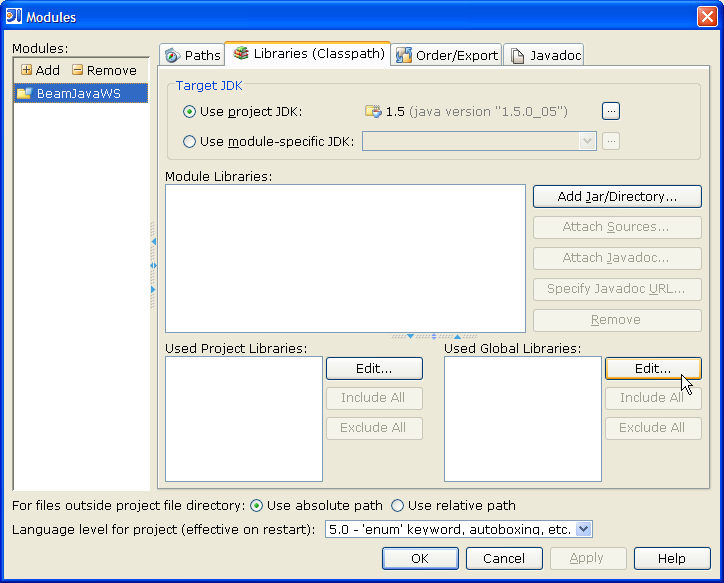Click the Apply button
The height and width of the screenshot is (583, 724).
pos(588,559)
